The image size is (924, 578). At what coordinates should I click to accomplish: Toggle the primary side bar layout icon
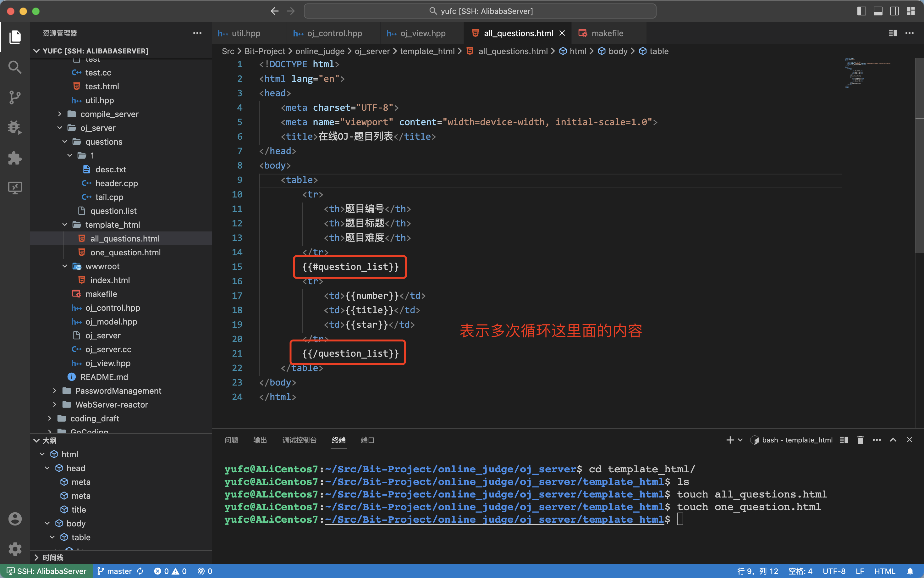tap(861, 11)
